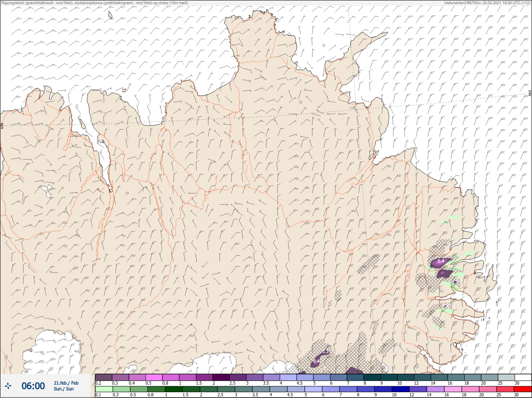Click the date text '21.feb./ Feb'
This screenshot has height=398, width=532.
[x=66, y=383]
